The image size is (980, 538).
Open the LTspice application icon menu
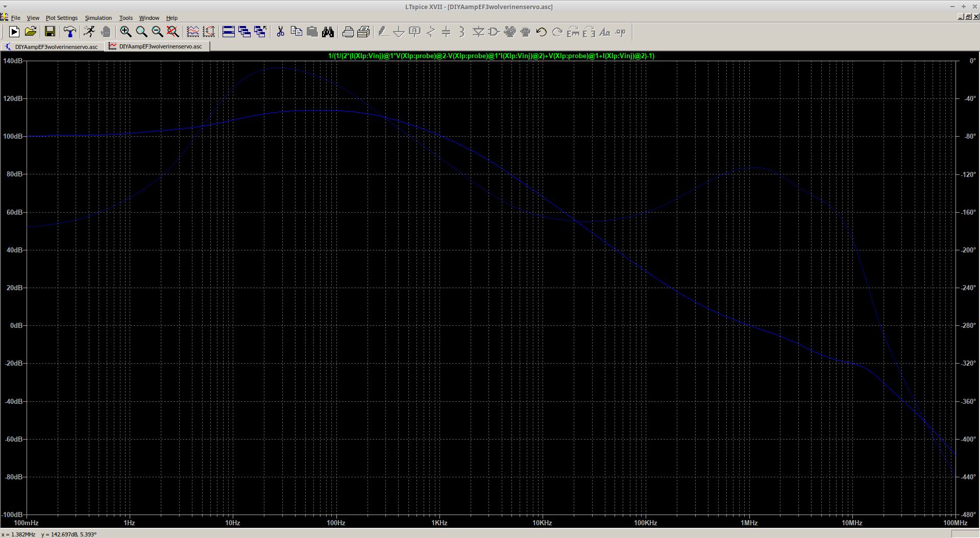coord(4,17)
